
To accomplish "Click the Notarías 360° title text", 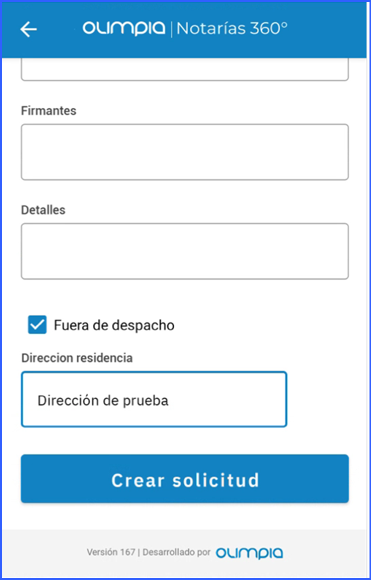I will point(232,29).
